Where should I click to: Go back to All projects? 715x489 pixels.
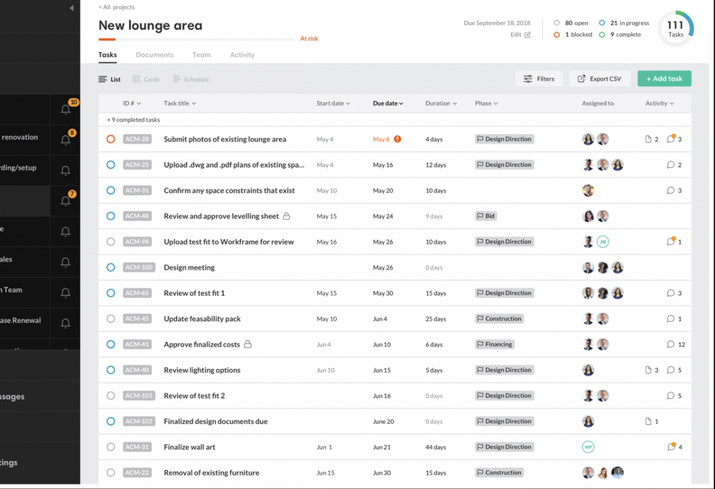117,7
